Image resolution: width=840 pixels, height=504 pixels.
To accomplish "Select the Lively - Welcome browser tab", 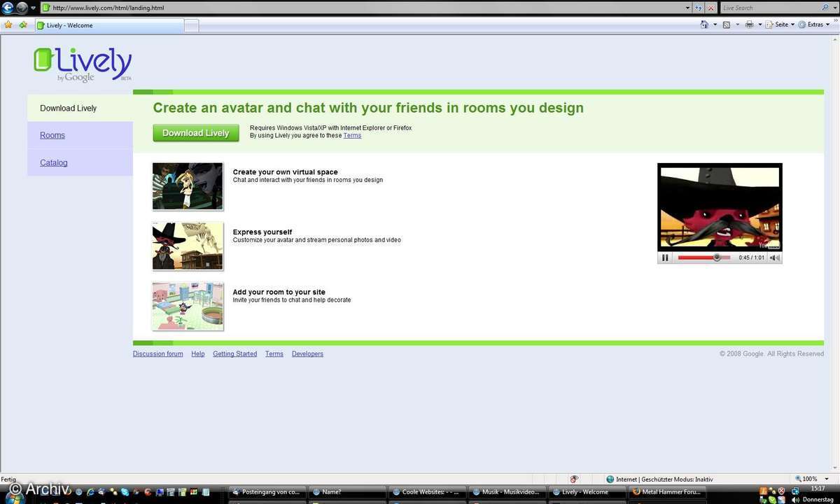I will point(108,25).
